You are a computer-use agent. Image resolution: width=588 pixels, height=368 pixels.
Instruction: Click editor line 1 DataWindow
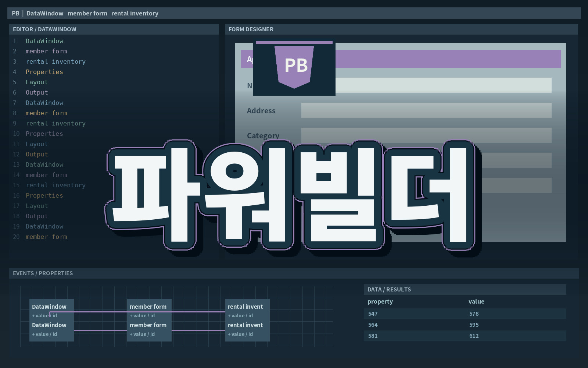44,41
